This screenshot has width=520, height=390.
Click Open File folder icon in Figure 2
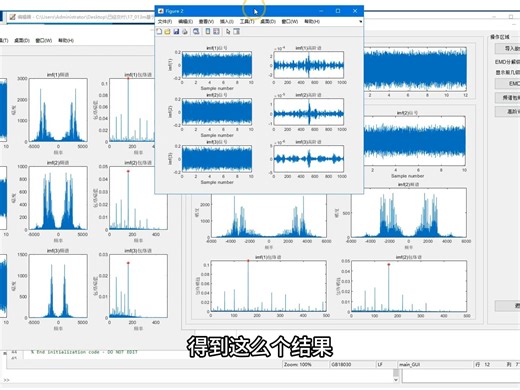coord(167,31)
